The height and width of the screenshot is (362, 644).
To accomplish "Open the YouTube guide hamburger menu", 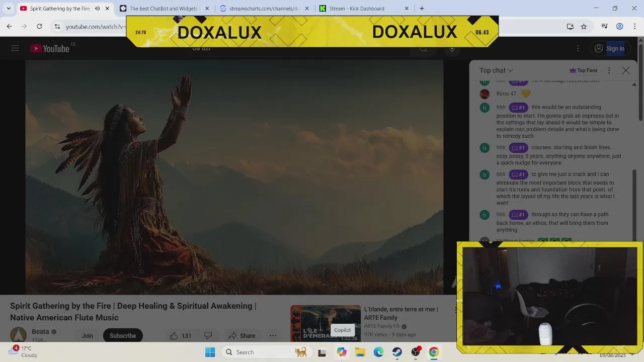I will [15, 48].
